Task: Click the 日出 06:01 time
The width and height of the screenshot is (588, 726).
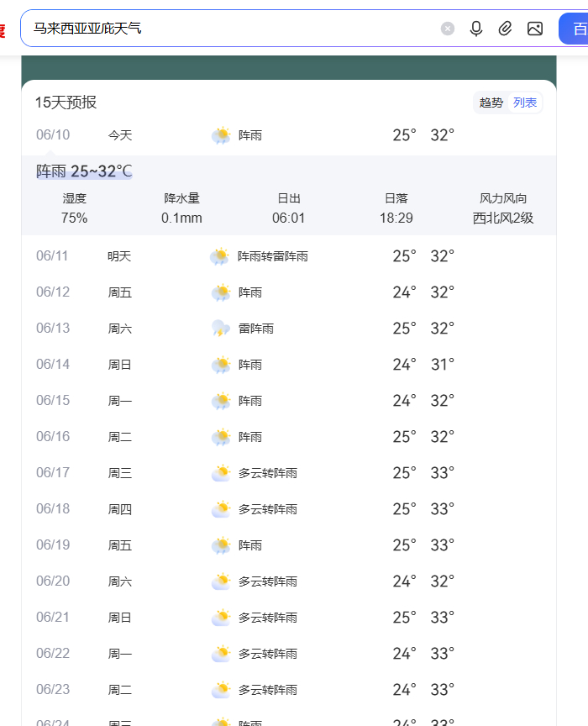Action: coord(288,218)
